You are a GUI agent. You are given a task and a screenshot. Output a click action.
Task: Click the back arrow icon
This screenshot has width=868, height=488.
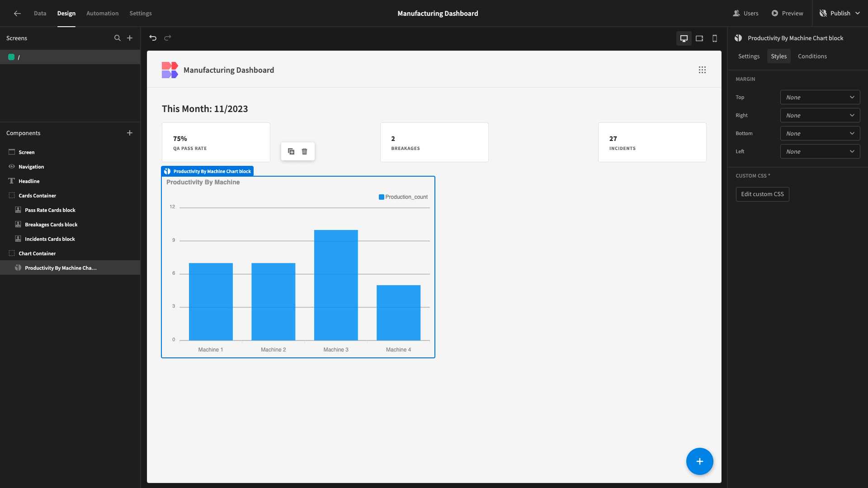click(x=17, y=14)
